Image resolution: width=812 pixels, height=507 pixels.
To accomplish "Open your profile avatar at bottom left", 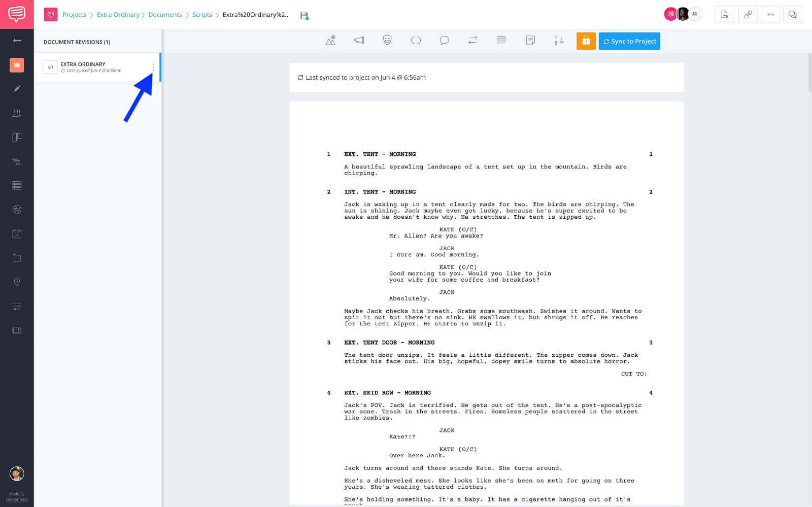I will tap(17, 474).
